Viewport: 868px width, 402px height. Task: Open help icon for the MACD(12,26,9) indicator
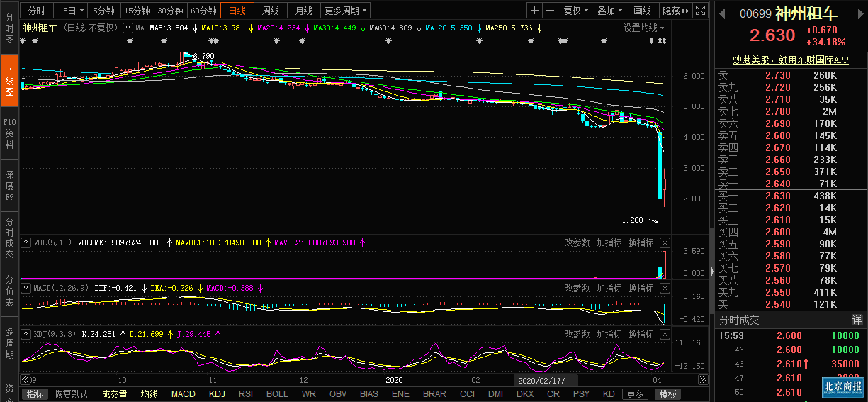pyautogui.click(x=26, y=289)
